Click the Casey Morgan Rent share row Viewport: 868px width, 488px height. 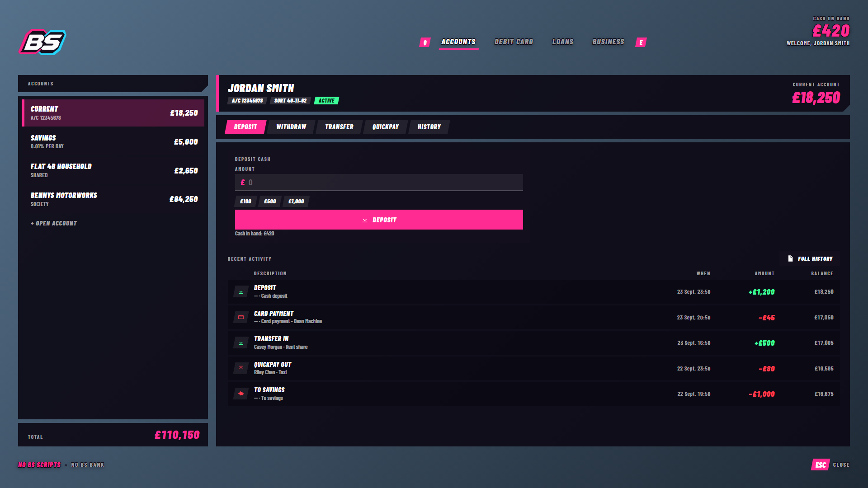(x=534, y=343)
